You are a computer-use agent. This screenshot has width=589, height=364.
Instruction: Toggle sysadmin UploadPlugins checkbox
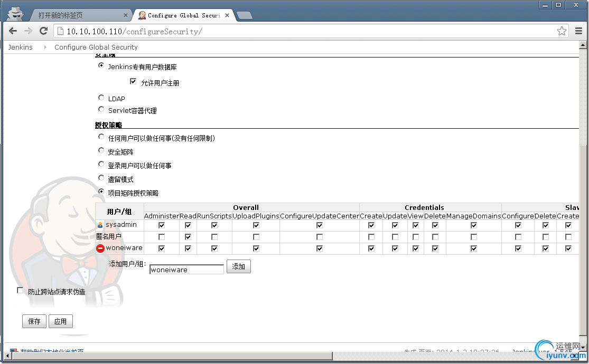click(256, 225)
